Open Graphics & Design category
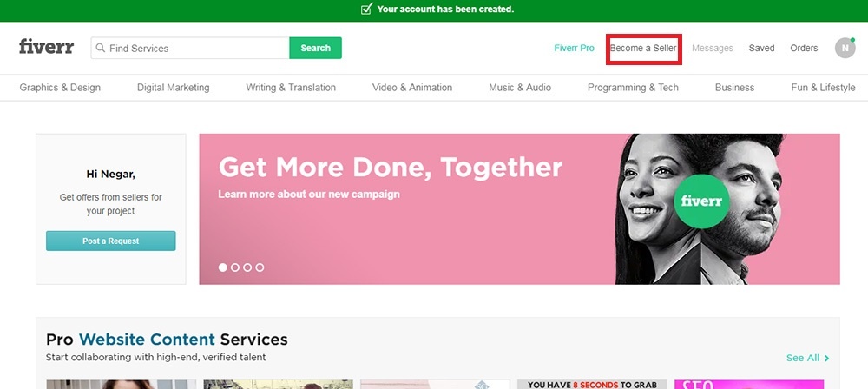This screenshot has height=389, width=868. coord(61,88)
